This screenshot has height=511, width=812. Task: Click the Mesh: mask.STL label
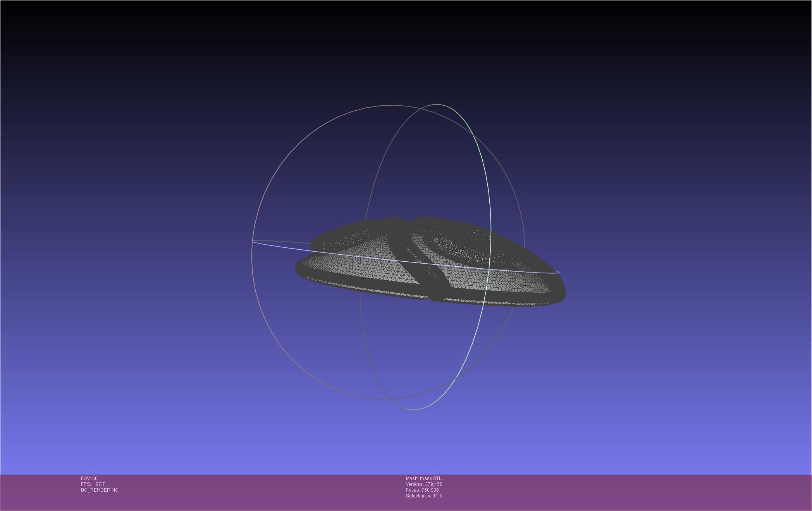click(423, 478)
